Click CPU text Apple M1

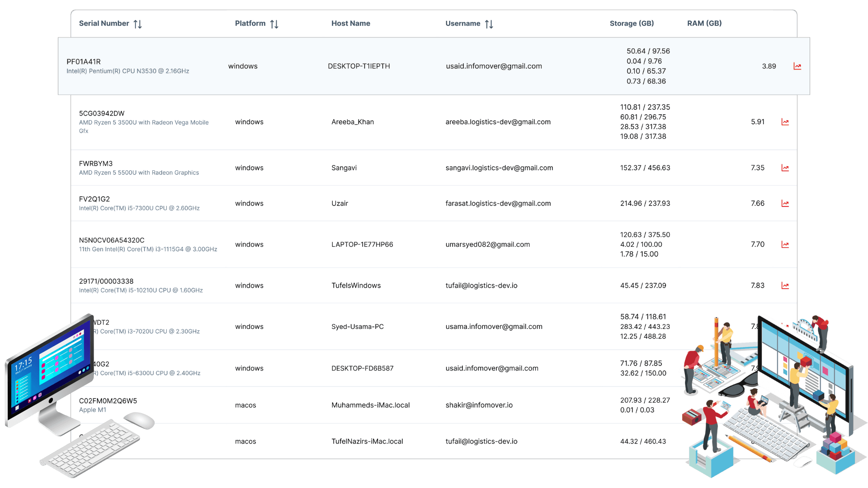pos(93,410)
